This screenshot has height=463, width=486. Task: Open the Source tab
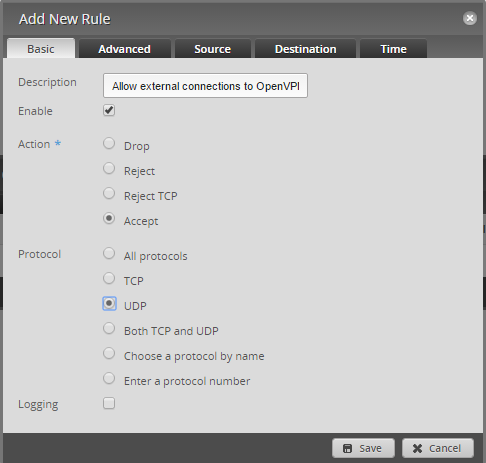[213, 49]
